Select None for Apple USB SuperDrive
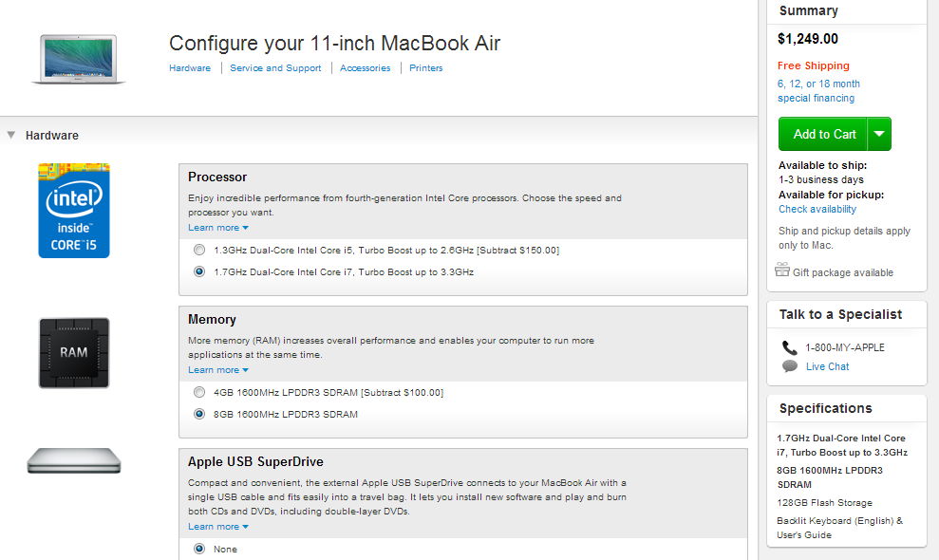 (x=199, y=549)
